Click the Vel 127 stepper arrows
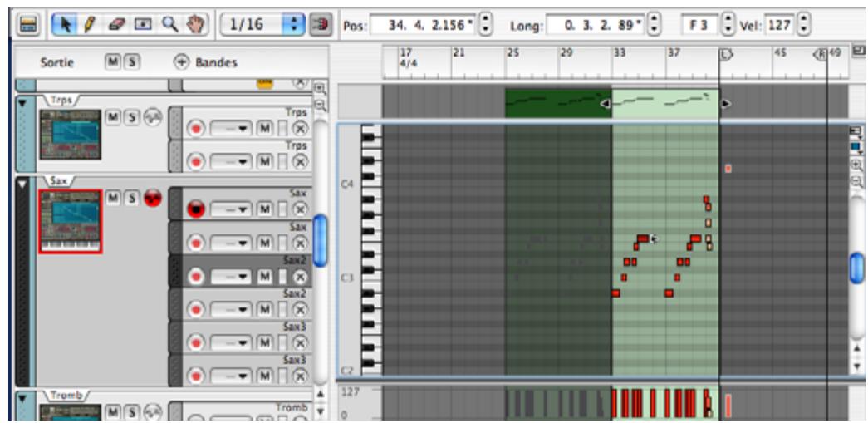The width and height of the screenshot is (868, 423). (x=804, y=26)
